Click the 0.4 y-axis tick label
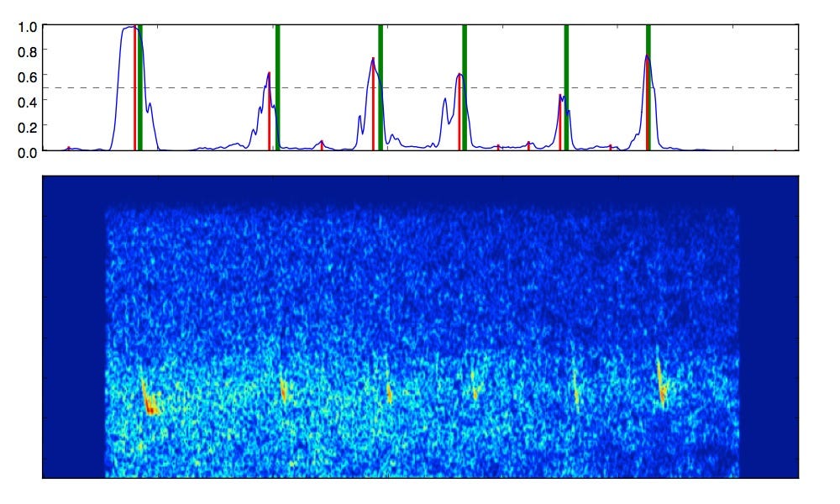This screenshot has height=504, width=840. point(28,102)
